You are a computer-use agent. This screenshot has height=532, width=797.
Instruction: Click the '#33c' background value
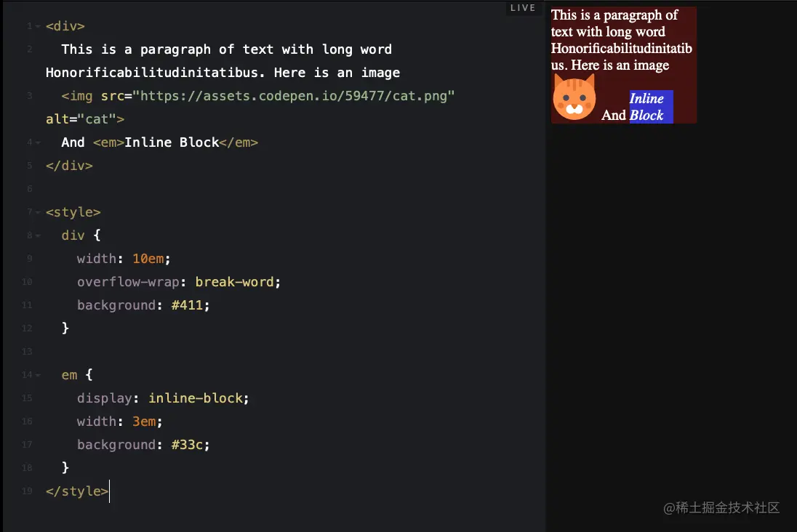187,445
